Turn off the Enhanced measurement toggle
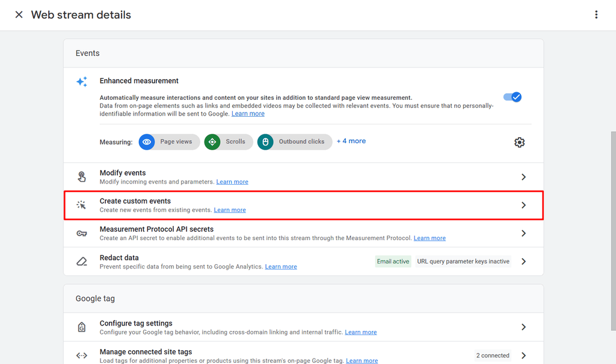Screen dimensions: 616x364 pos(513,97)
